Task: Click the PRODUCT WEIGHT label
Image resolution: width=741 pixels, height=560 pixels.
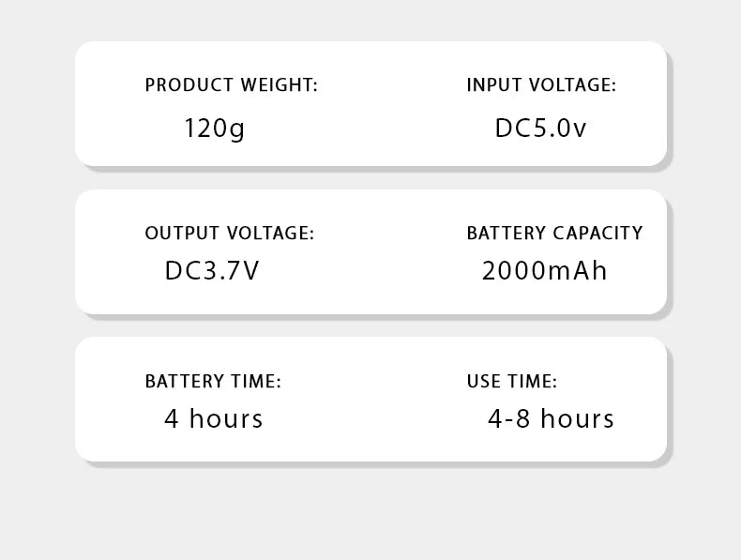Action: pyautogui.click(x=232, y=85)
